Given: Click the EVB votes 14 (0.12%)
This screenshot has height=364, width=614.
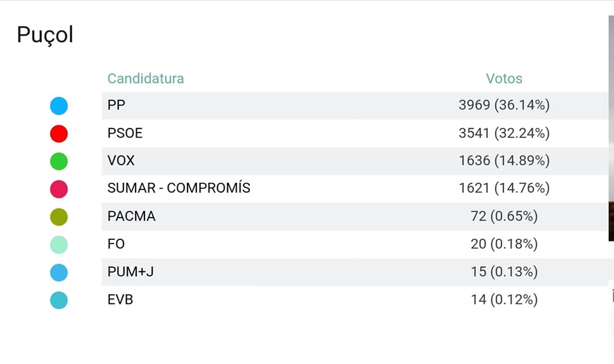Looking at the screenshot, I should click(504, 300).
